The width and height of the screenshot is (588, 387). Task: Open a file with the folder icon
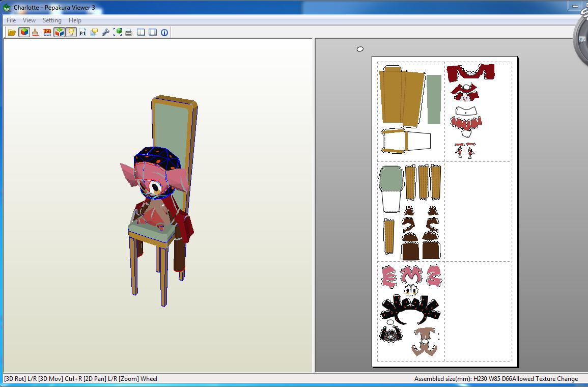tap(12, 32)
